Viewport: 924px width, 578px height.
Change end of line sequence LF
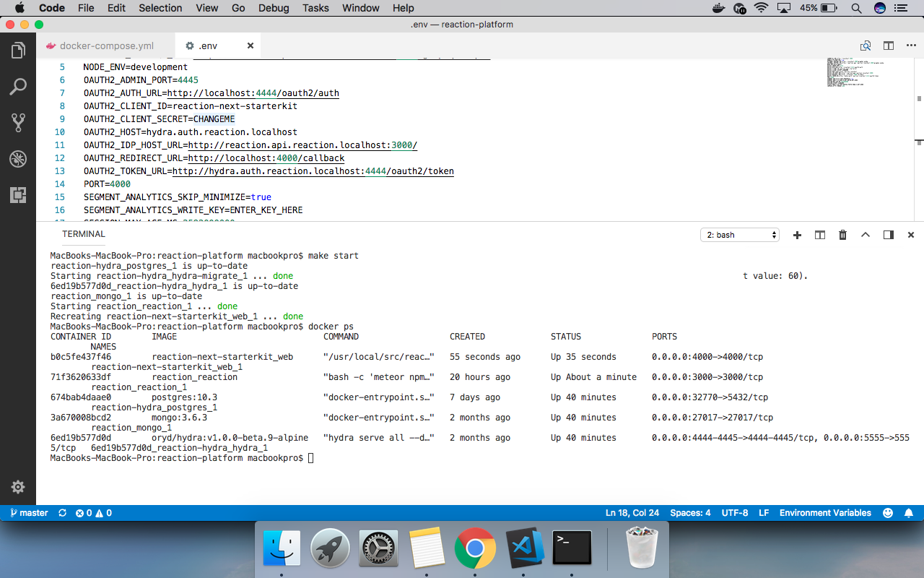click(x=764, y=513)
